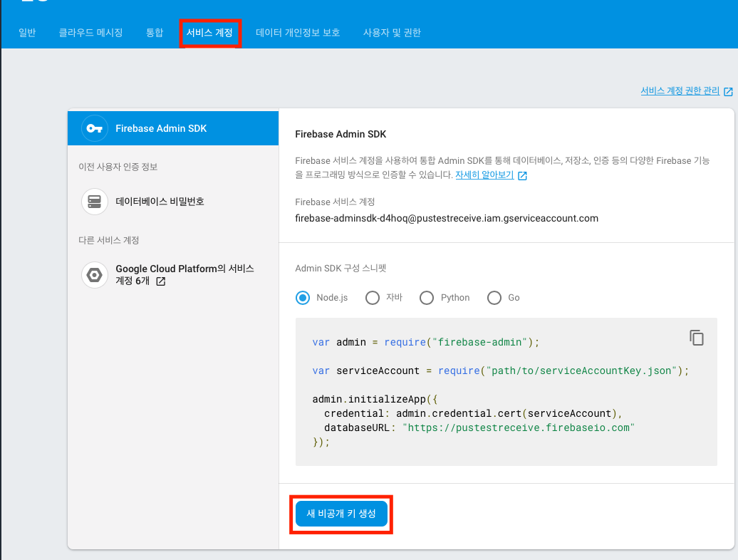This screenshot has height=560, width=738.
Task: Click the credential.cert(serviceAccount) code line
Action: (x=473, y=414)
